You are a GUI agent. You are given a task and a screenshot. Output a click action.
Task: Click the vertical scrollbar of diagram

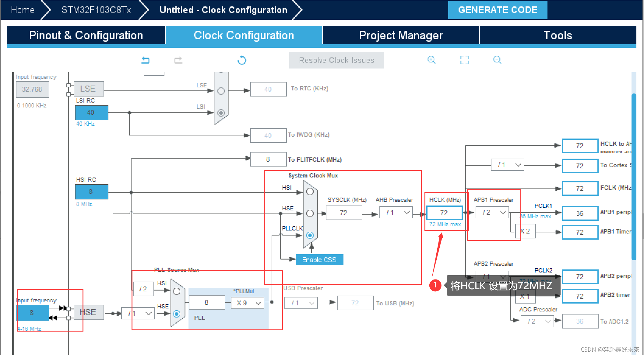click(634, 177)
